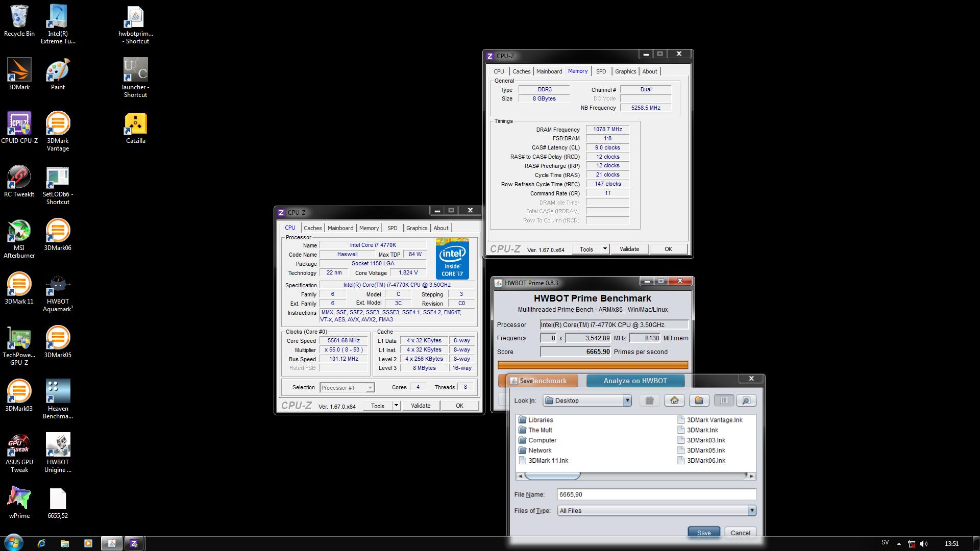Open Heaven Benchmark desktop icon
980x551 pixels.
tap(58, 399)
